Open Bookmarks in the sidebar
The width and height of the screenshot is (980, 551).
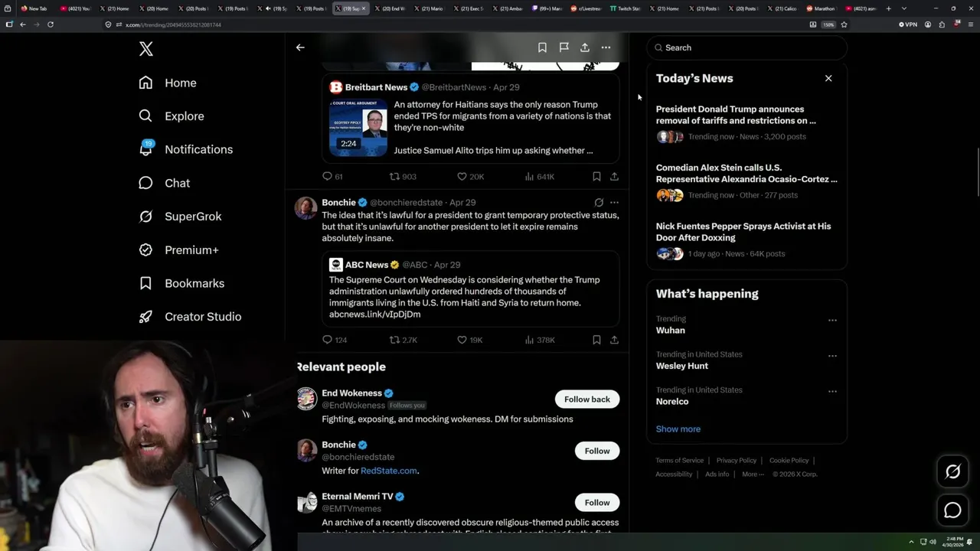pos(181,283)
